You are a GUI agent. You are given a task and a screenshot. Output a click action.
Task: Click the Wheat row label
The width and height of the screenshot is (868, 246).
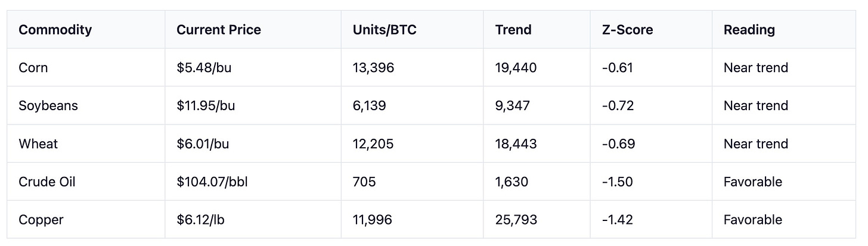tap(38, 144)
